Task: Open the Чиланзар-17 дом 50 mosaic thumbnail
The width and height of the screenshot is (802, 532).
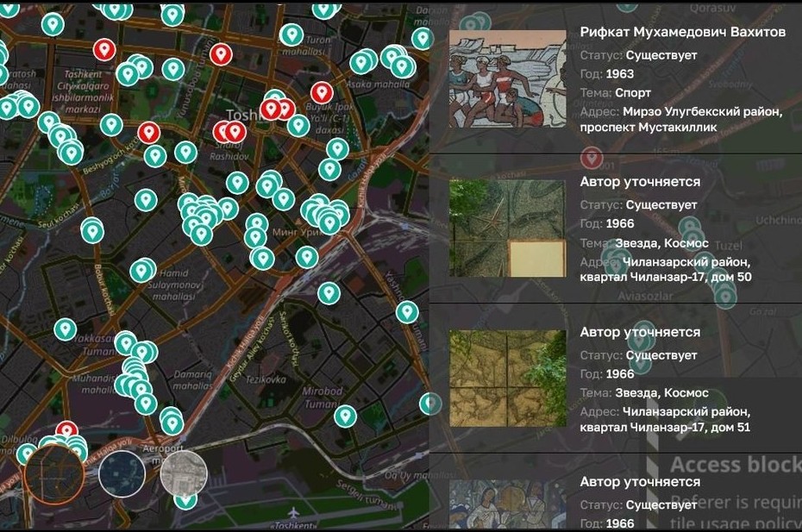Action: (x=507, y=228)
